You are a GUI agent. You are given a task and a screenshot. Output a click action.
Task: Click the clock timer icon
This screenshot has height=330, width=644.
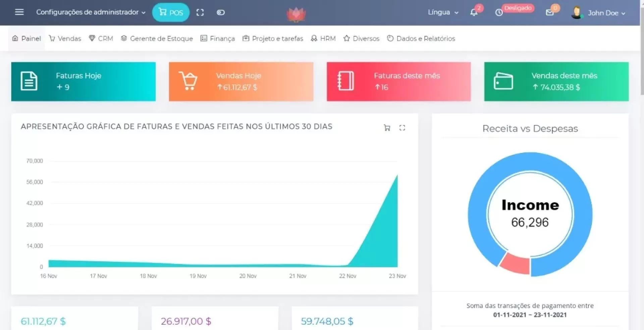click(499, 12)
